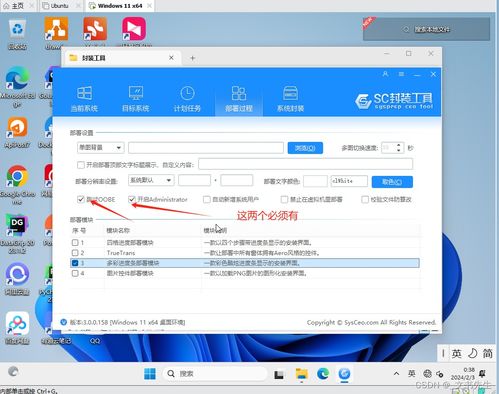Image resolution: width=499 pixels, height=394 pixels.
Task: Select the 计划任务 clock icon
Action: coord(187,93)
